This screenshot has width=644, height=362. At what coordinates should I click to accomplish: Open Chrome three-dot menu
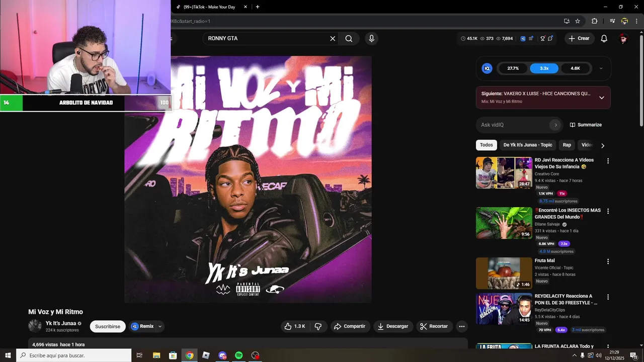point(636,21)
